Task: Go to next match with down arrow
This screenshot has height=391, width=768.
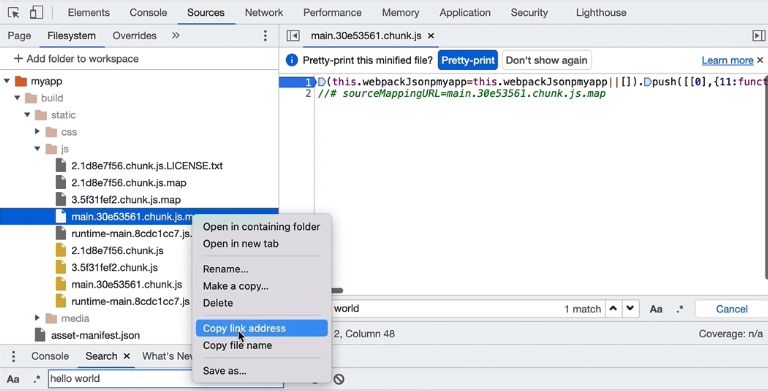Action: coord(630,309)
